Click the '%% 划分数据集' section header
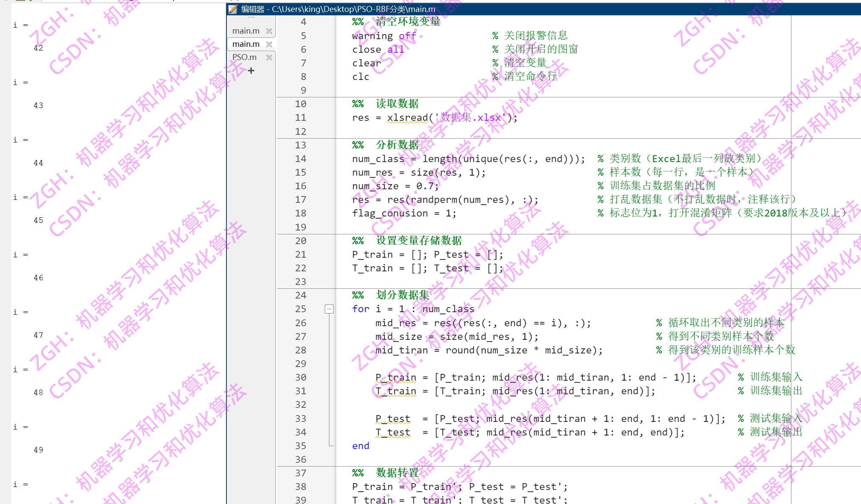This screenshot has width=861, height=504. click(390, 295)
